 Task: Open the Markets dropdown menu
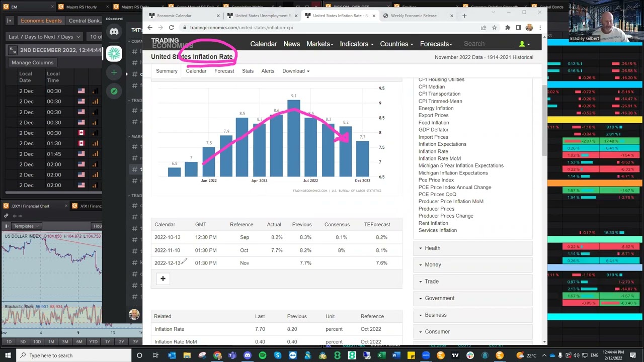tap(320, 44)
